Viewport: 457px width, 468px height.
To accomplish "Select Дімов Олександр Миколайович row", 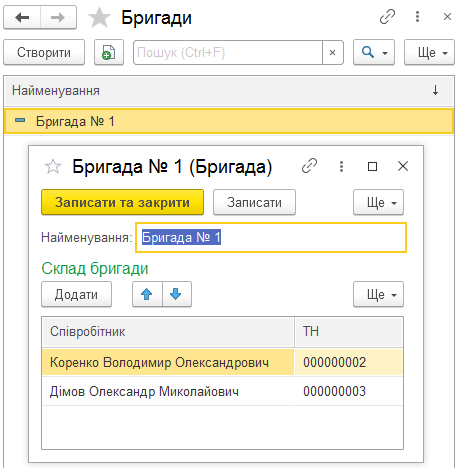I will coord(222,391).
